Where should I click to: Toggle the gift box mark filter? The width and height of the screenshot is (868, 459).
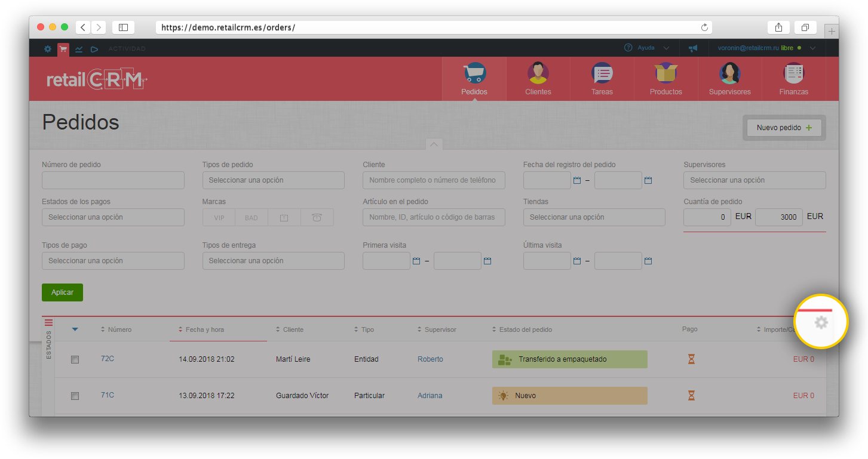[284, 217]
